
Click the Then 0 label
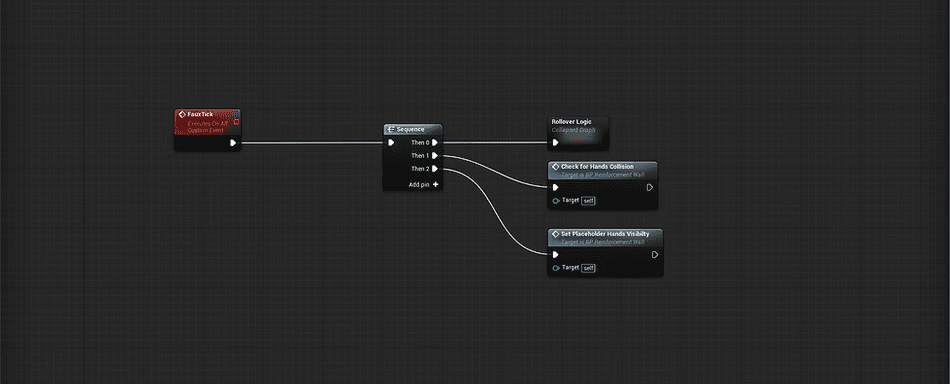(x=420, y=143)
